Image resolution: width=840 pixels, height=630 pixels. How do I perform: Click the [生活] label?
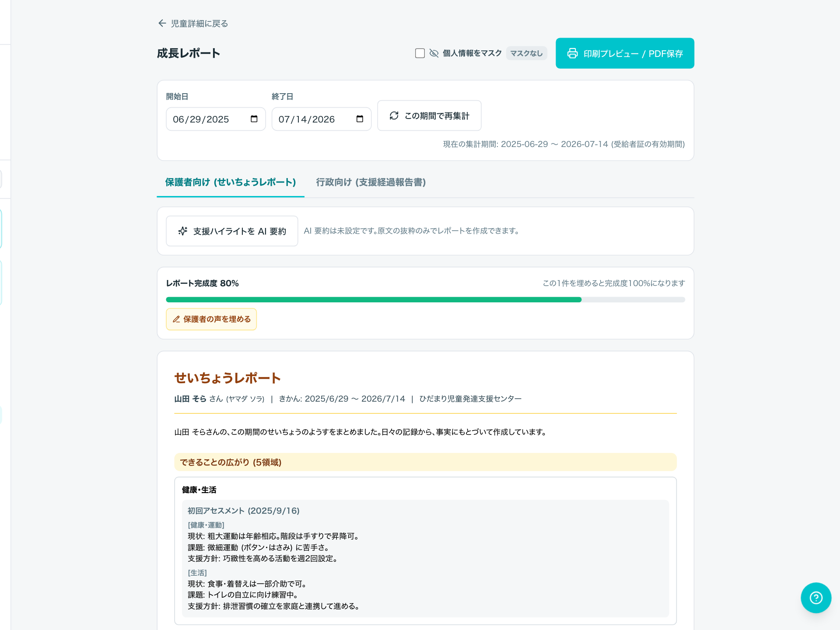[197, 573]
